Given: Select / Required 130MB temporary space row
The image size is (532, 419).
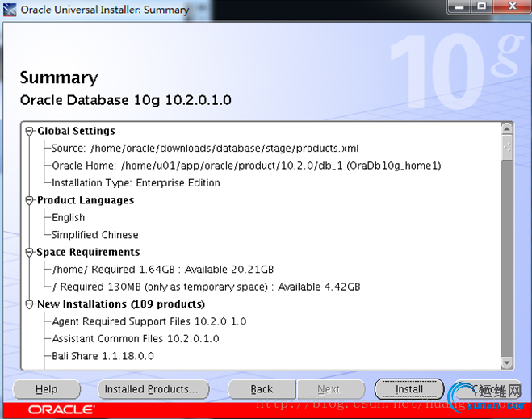Looking at the screenshot, I should (207, 287).
